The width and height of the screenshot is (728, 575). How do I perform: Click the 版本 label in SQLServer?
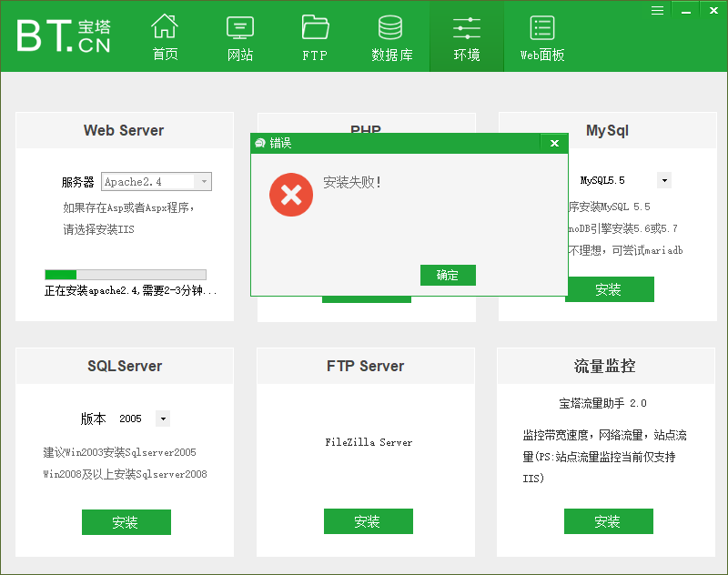tap(94, 419)
